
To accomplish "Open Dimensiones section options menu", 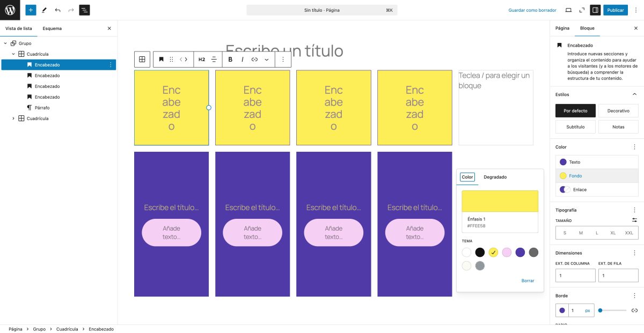I will (634, 253).
